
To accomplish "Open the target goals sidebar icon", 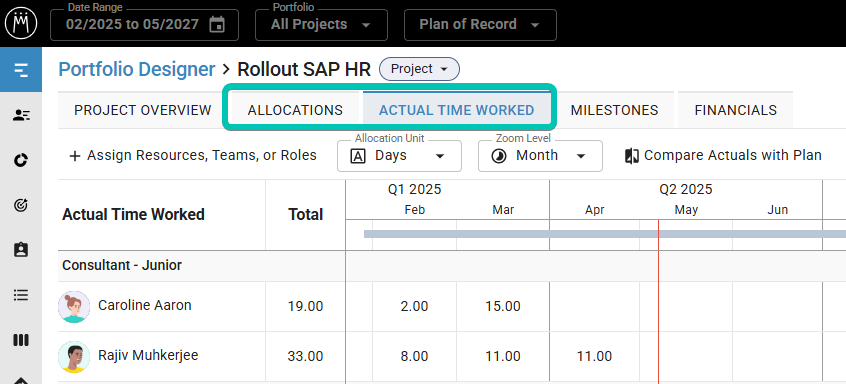I will point(21,205).
